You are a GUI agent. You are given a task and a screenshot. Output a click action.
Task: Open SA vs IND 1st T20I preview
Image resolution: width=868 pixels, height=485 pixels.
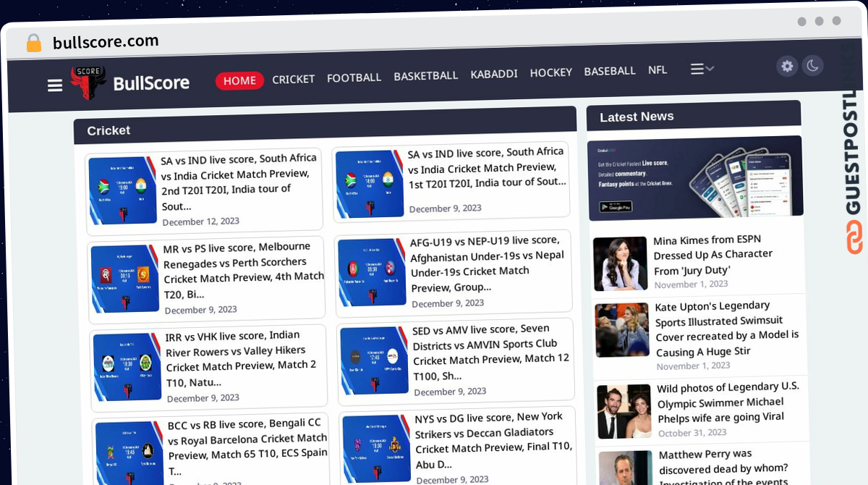(x=486, y=167)
